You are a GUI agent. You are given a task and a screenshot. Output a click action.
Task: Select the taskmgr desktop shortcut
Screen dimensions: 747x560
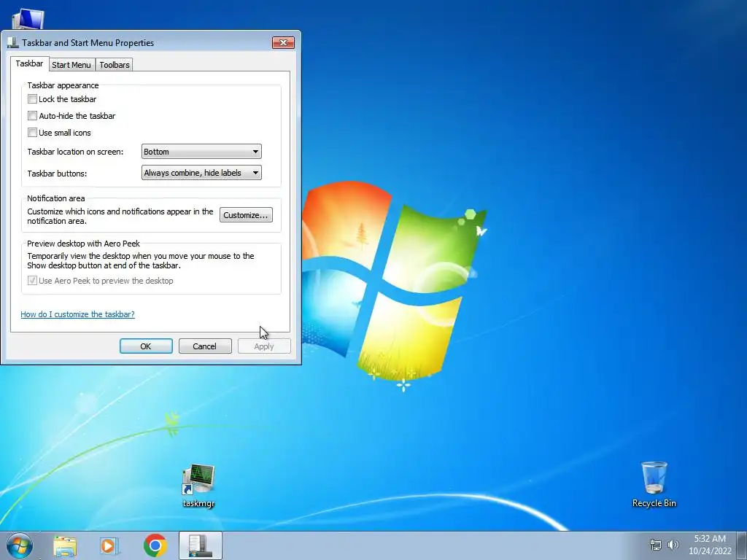pyautogui.click(x=198, y=486)
